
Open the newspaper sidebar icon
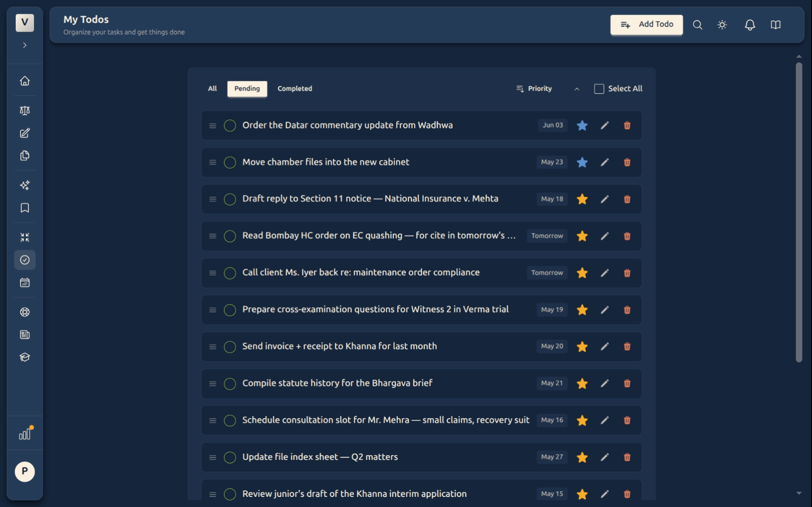[x=24, y=334]
